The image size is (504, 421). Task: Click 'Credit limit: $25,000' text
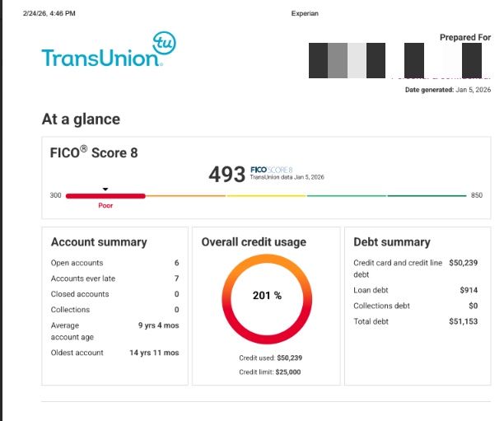pos(270,372)
